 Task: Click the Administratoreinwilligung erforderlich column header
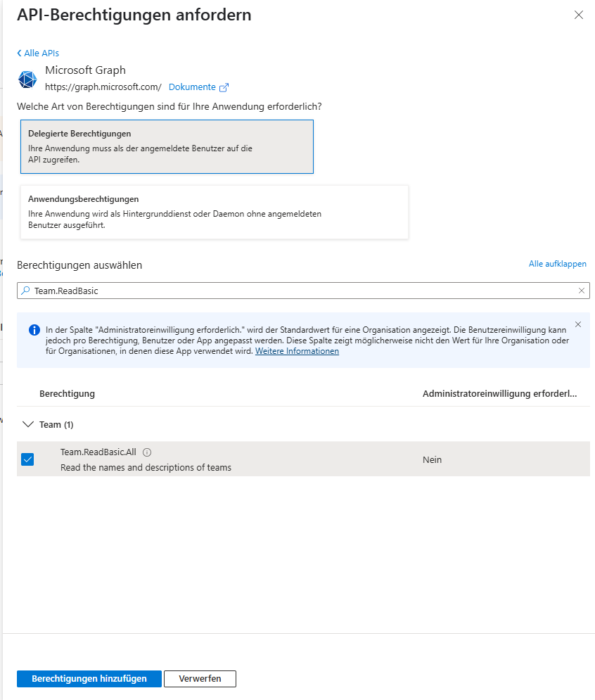(499, 393)
